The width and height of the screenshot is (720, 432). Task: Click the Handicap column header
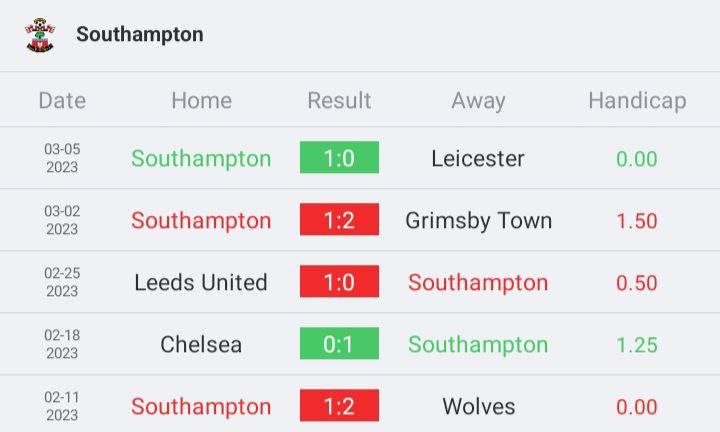(637, 101)
